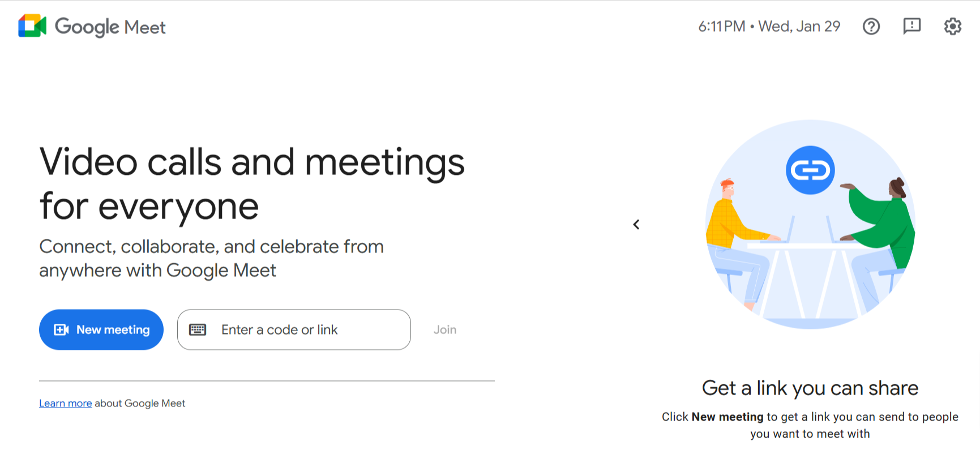The width and height of the screenshot is (980, 450).
Task: Click the video camera icon on New meeting
Action: coord(61,329)
